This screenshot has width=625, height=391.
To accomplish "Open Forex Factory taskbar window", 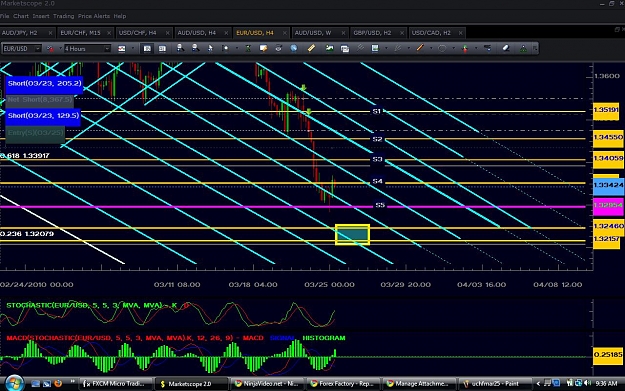I will [343, 383].
